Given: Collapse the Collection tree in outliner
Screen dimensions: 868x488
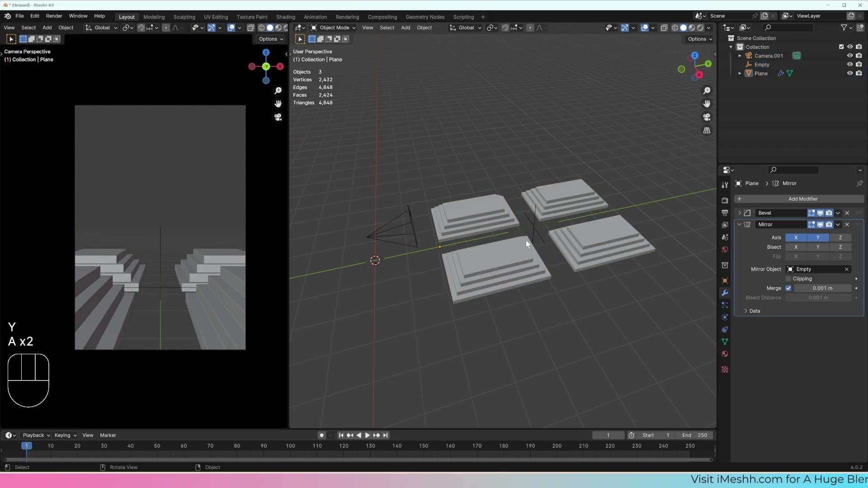Looking at the screenshot, I should [x=731, y=47].
